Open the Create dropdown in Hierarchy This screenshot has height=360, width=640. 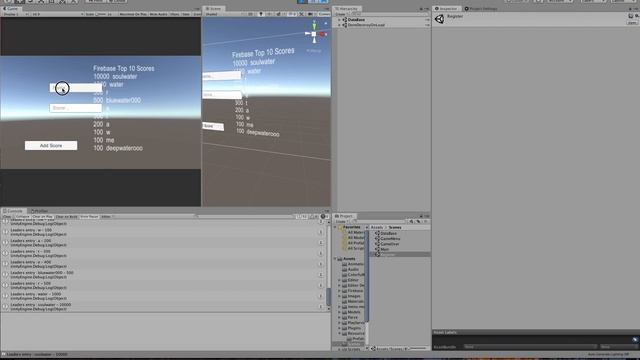point(340,14)
